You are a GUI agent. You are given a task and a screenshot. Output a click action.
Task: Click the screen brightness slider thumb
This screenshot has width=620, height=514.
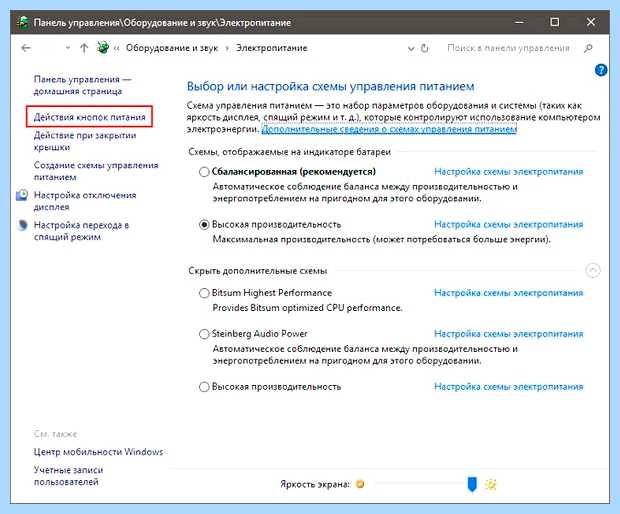(x=472, y=484)
